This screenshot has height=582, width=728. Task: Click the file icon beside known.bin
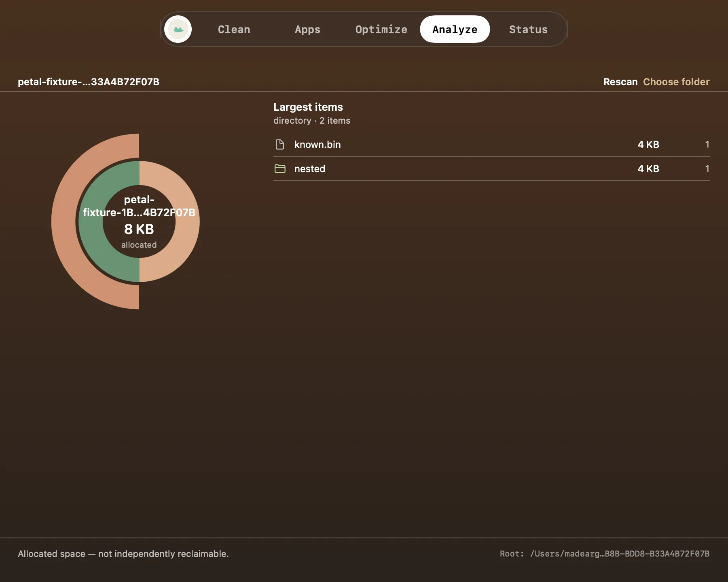(x=280, y=144)
